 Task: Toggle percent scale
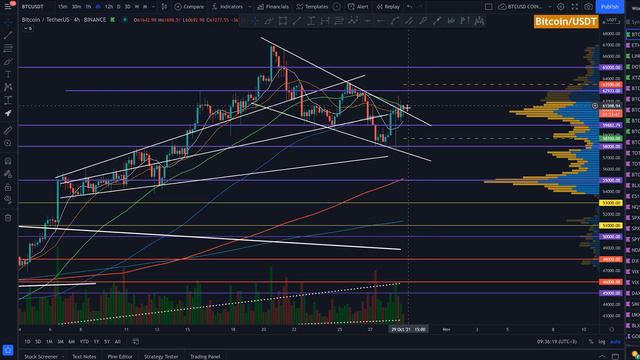click(x=591, y=341)
